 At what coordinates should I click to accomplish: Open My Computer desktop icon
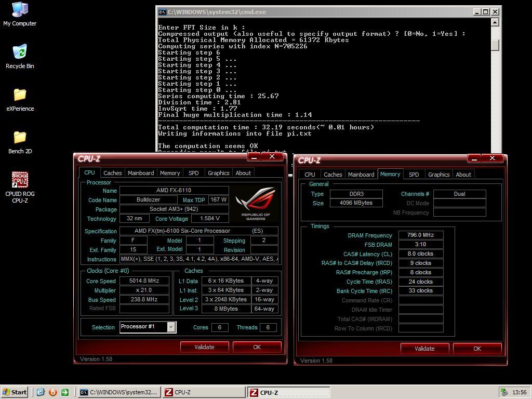point(20,14)
